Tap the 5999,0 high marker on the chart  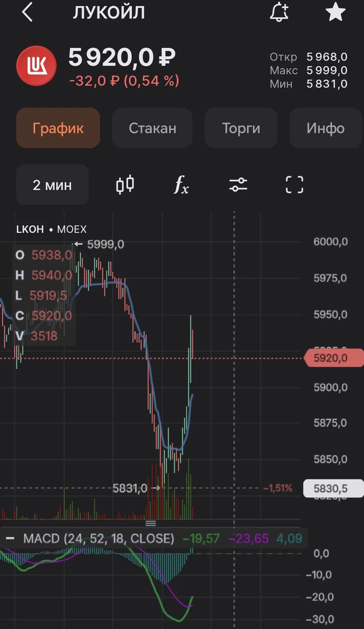(100, 244)
